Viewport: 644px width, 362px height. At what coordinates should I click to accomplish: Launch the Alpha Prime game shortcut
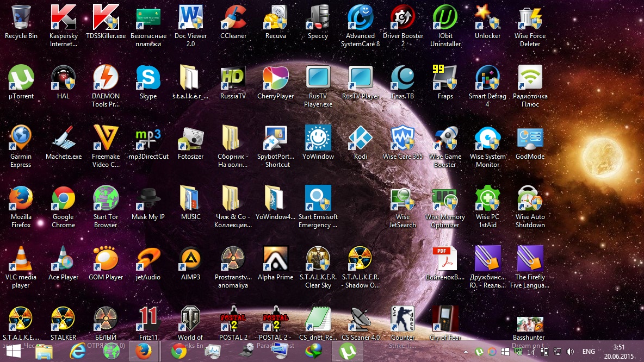[276, 259]
